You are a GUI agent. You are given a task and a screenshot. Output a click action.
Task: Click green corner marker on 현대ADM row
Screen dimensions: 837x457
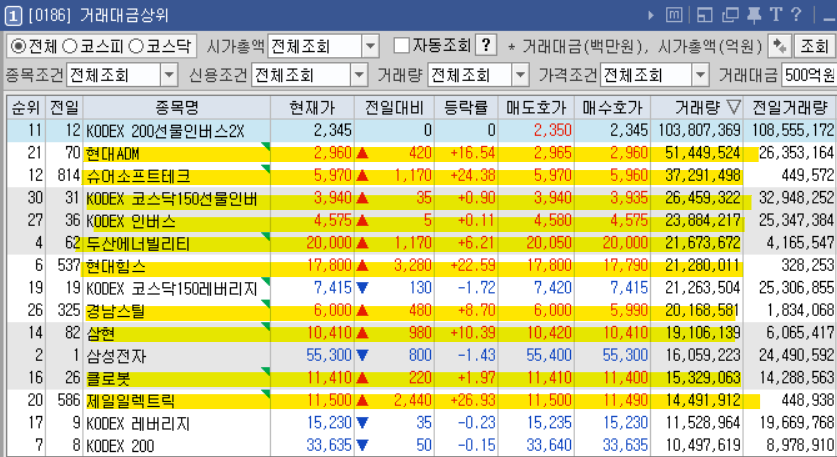[265, 146]
